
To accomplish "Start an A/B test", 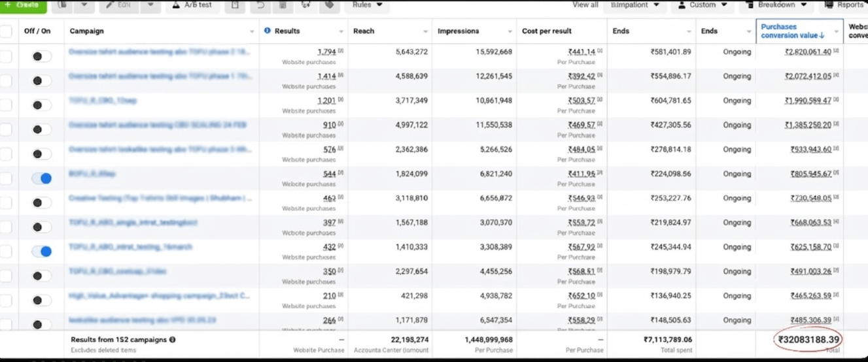I will pyautogui.click(x=192, y=5).
